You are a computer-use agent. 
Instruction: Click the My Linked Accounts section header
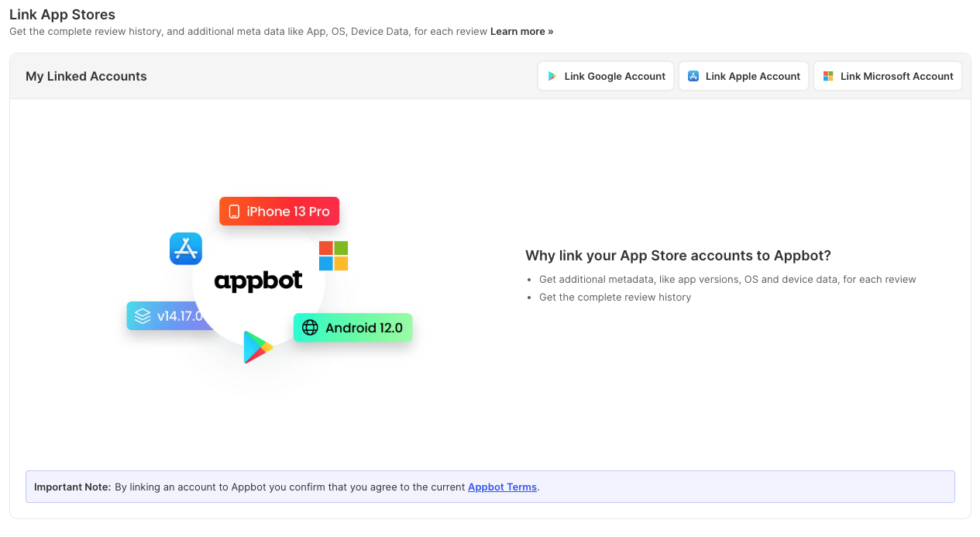(x=85, y=76)
